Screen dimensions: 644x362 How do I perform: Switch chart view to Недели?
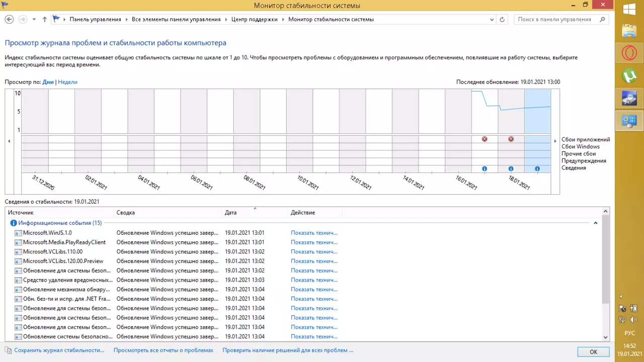coord(67,82)
